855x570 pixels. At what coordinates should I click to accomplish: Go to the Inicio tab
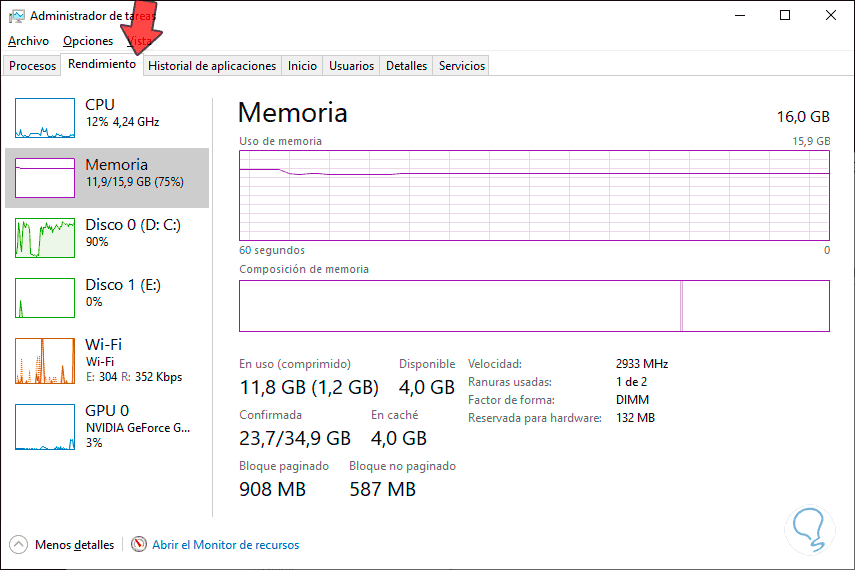(x=302, y=66)
